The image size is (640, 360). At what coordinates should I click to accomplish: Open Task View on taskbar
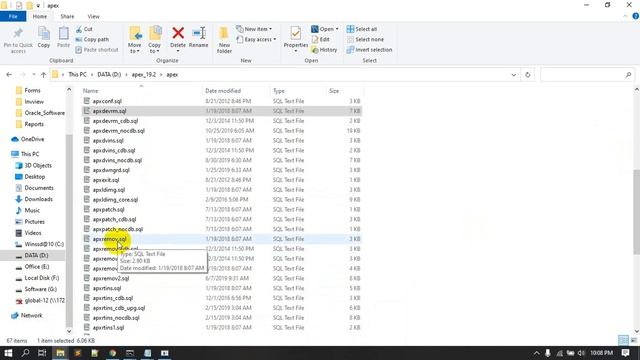click(42, 353)
